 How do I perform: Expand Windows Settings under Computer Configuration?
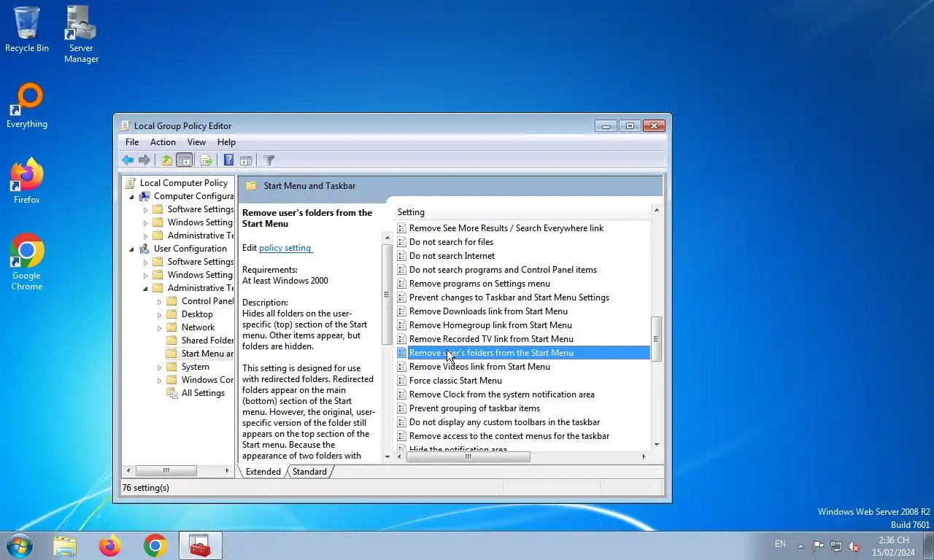click(x=145, y=223)
